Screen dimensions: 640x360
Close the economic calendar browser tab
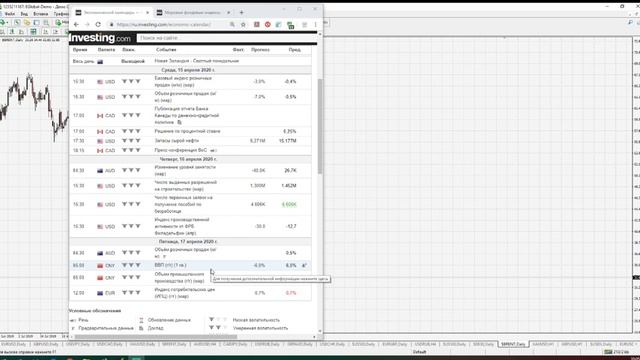point(147,13)
